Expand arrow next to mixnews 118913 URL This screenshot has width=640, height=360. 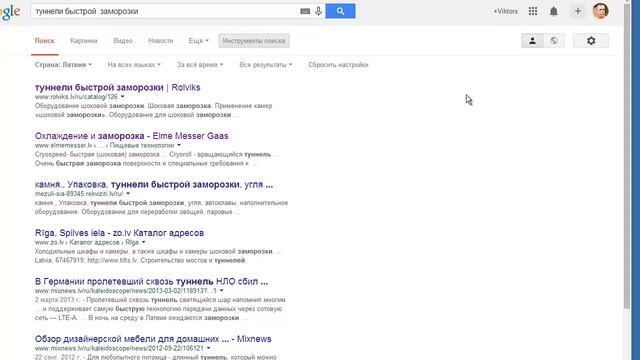coord(222,291)
